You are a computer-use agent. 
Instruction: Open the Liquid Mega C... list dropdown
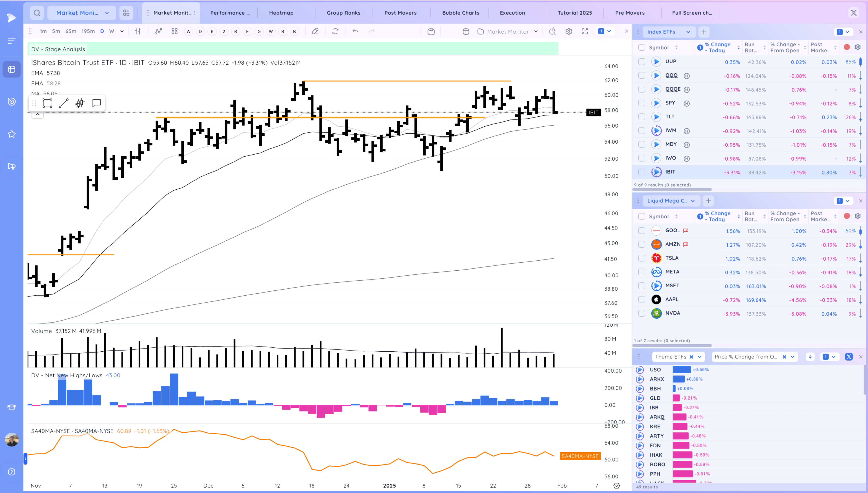(693, 201)
